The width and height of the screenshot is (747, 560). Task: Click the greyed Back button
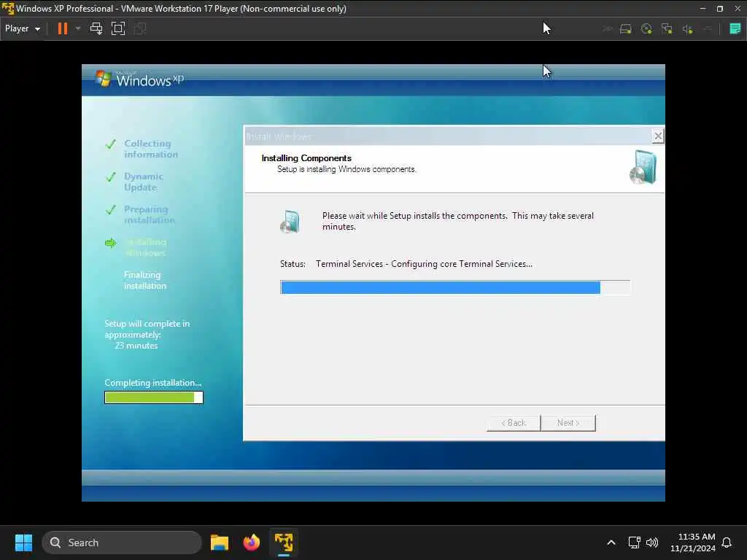coord(514,423)
